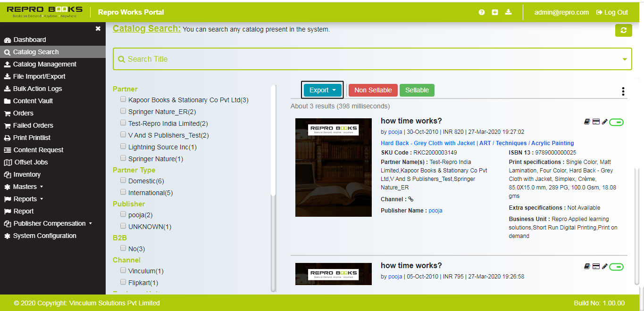
Task: Click the Log Out link
Action: 612,12
